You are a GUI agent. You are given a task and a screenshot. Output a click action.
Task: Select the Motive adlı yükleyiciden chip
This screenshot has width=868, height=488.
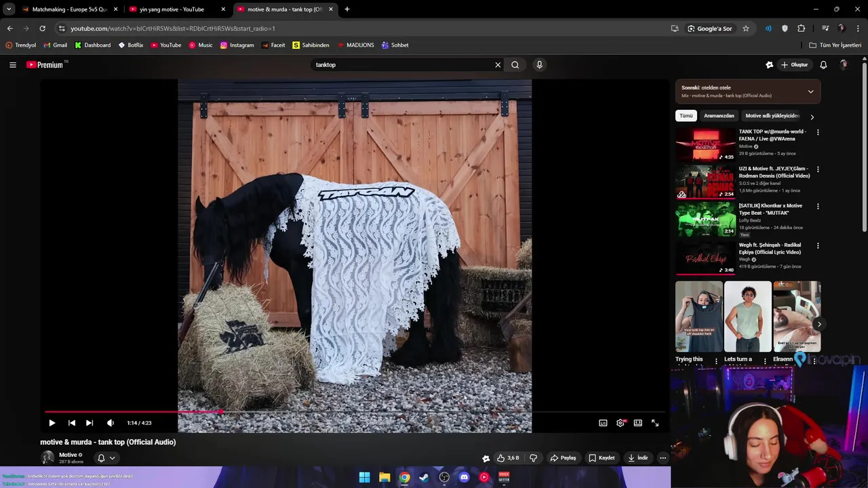click(772, 116)
